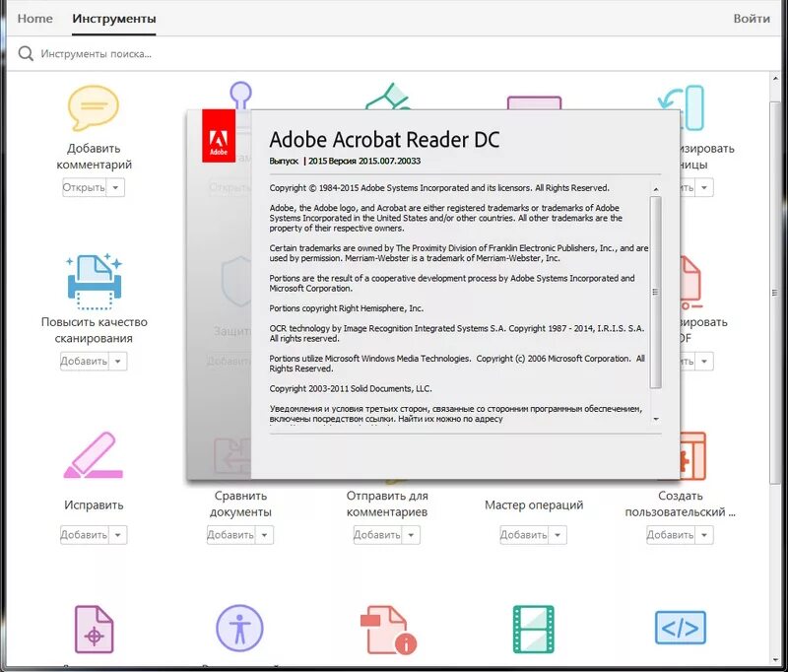Expand dropdown arrow under Организовать страницы

click(x=704, y=187)
